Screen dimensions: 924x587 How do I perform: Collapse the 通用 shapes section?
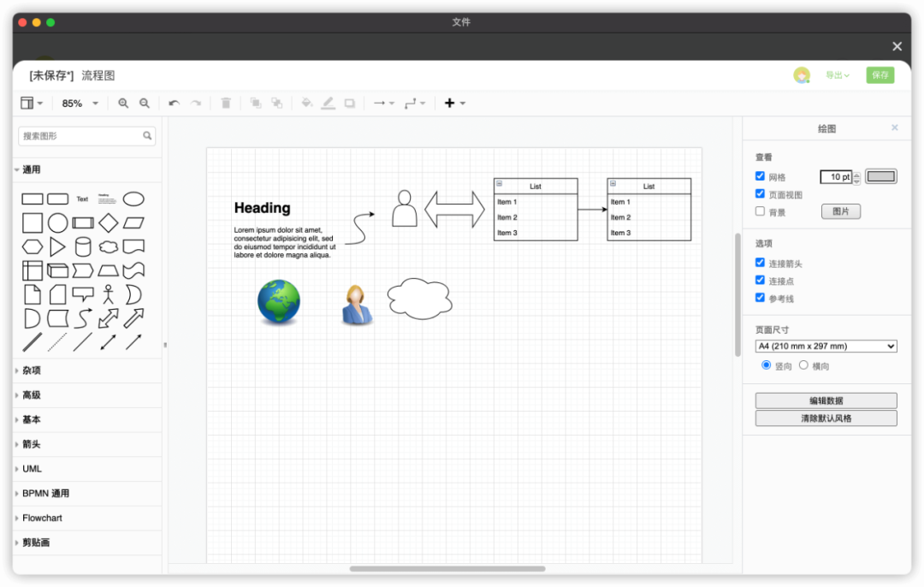pyautogui.click(x=87, y=169)
